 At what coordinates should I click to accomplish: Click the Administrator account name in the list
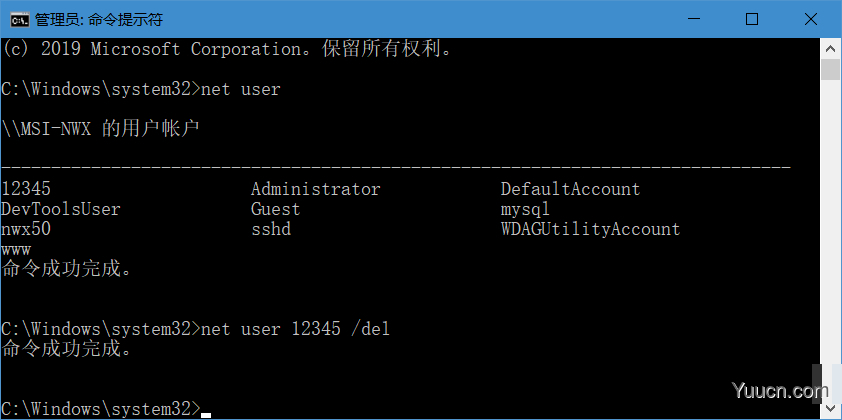[x=315, y=189]
